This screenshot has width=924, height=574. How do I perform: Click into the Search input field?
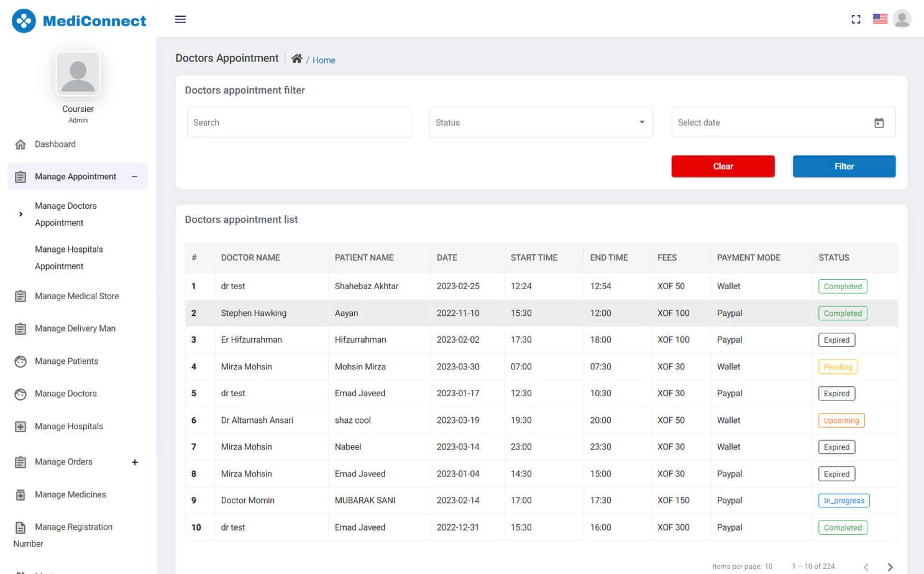click(x=299, y=122)
